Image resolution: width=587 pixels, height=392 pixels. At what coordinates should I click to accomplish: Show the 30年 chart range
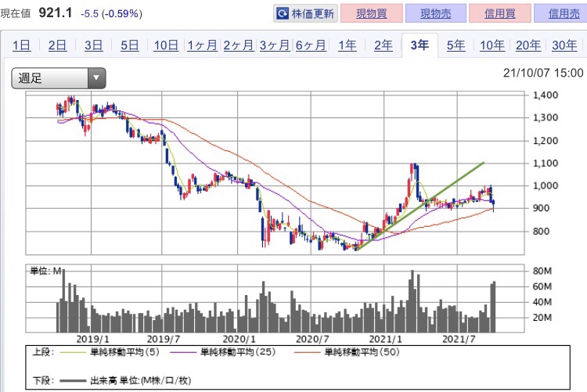pos(564,45)
